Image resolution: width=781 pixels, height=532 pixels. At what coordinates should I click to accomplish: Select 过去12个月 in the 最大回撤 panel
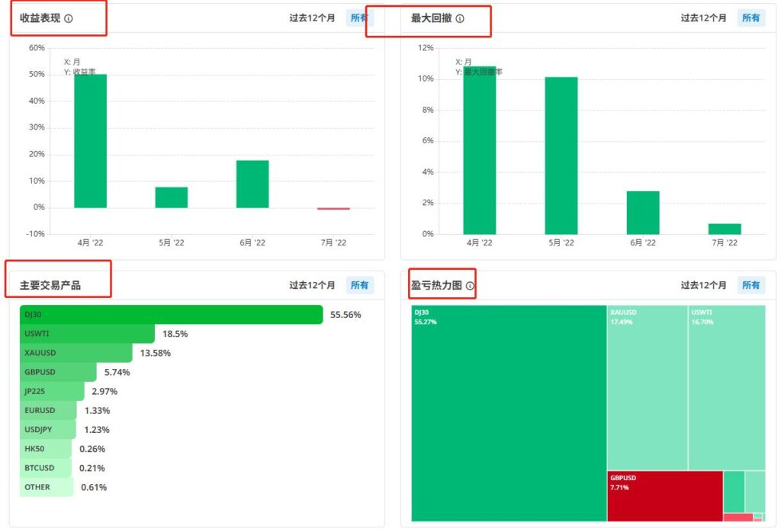pos(704,18)
